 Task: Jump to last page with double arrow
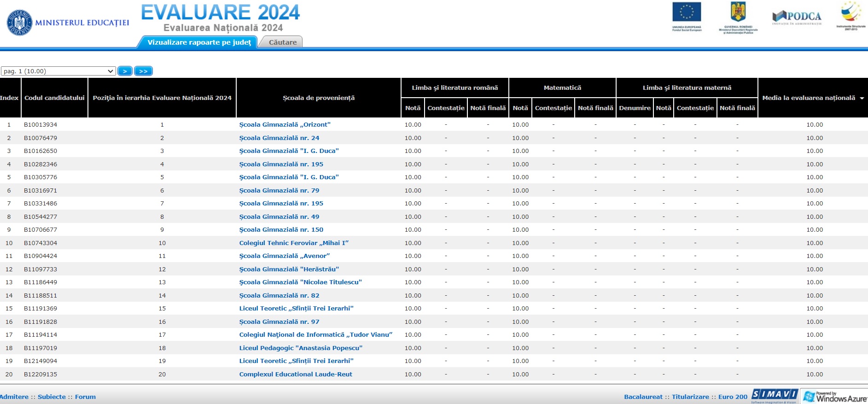click(x=143, y=71)
